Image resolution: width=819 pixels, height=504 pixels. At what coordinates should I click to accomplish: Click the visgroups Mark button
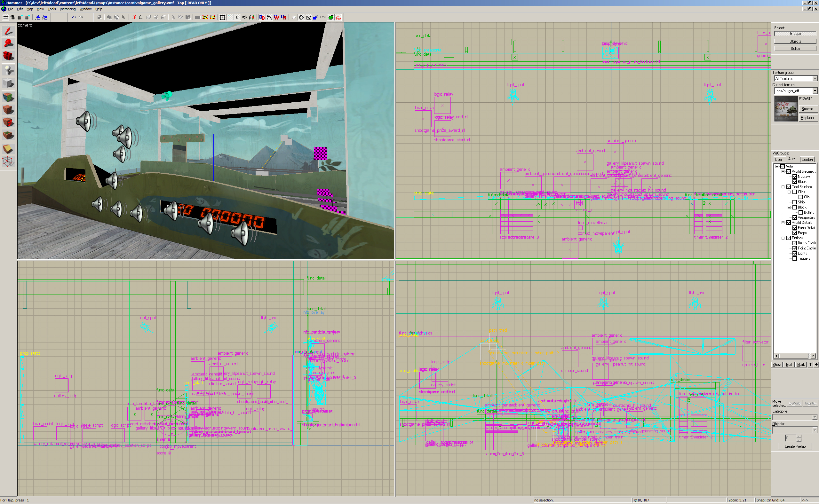tap(801, 365)
